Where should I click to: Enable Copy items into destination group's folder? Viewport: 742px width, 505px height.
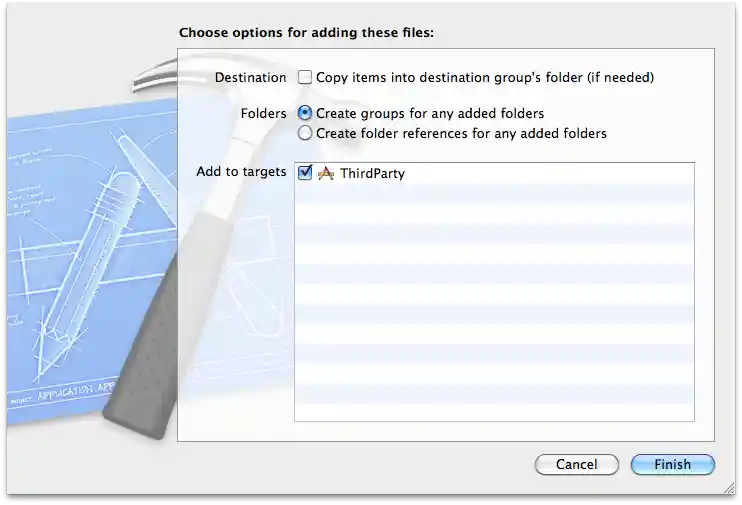click(x=305, y=77)
